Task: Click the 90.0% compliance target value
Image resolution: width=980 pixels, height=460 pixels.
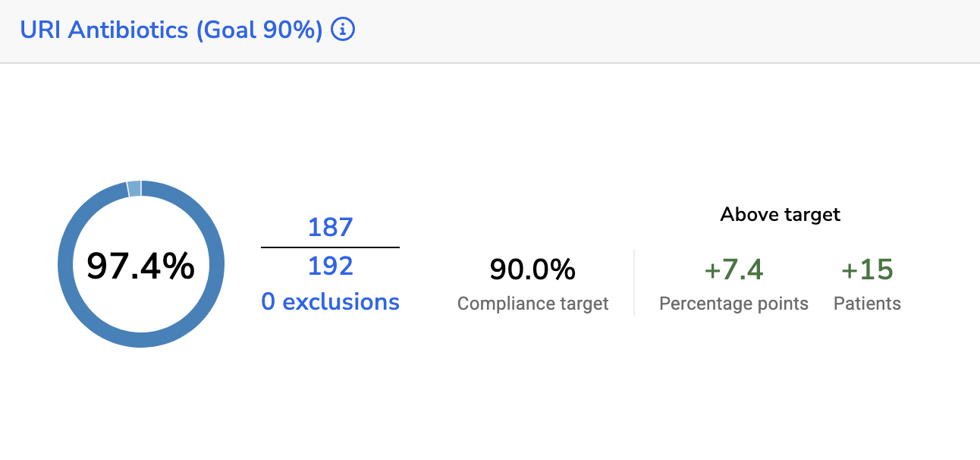Action: pyautogui.click(x=532, y=269)
